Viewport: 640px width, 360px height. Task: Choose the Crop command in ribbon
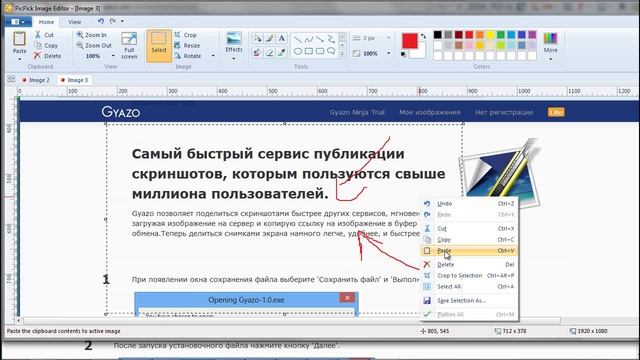tap(186, 35)
